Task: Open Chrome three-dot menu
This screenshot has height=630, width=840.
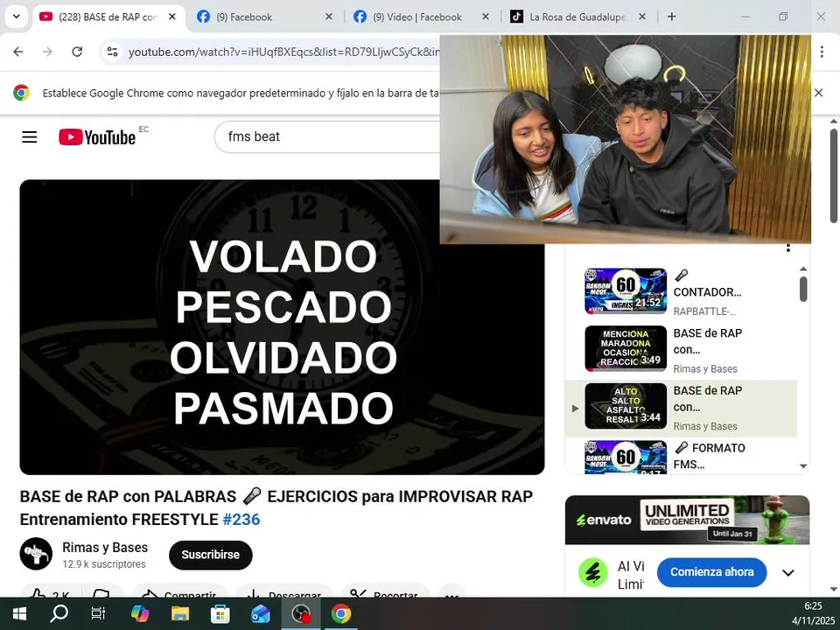Action: pyautogui.click(x=822, y=52)
